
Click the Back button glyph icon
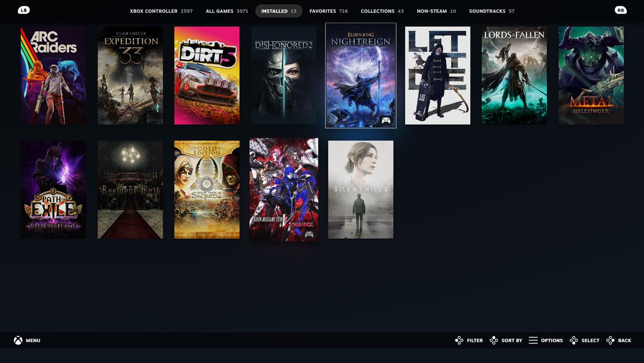[x=610, y=340]
